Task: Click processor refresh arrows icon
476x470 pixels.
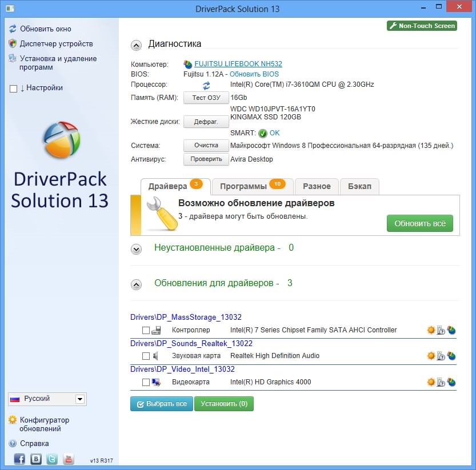Action: pyautogui.click(x=206, y=85)
